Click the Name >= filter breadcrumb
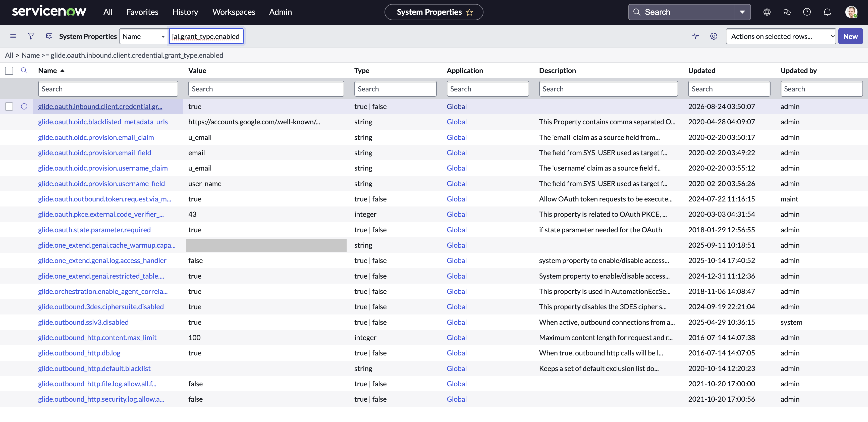Screen dimensions: 868x422 [122, 55]
